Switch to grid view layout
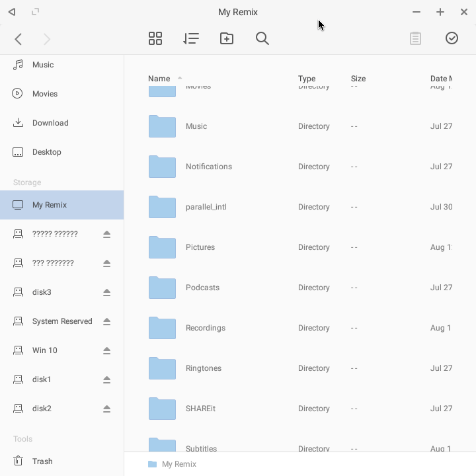Image resolution: width=476 pixels, height=476 pixels. click(155, 38)
